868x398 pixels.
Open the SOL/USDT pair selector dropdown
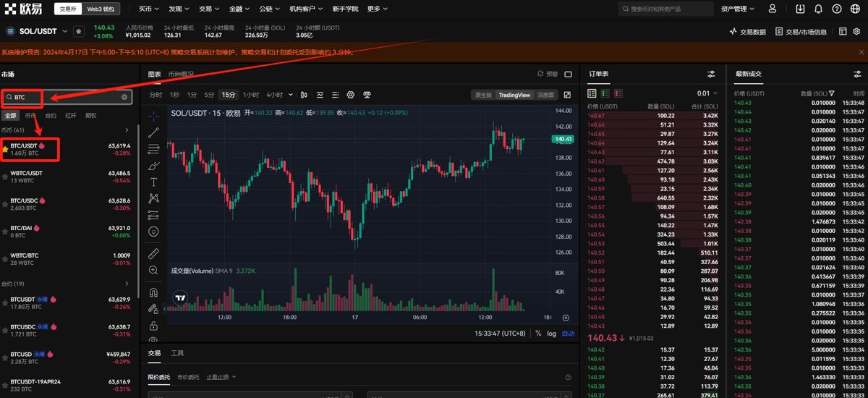(64, 31)
